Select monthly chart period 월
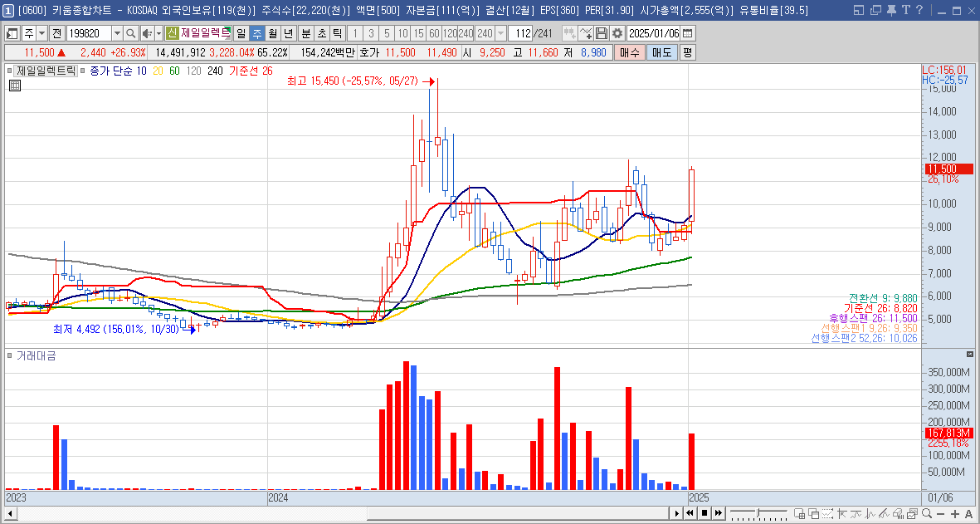The height and width of the screenshot is (524, 980). pyautogui.click(x=272, y=33)
